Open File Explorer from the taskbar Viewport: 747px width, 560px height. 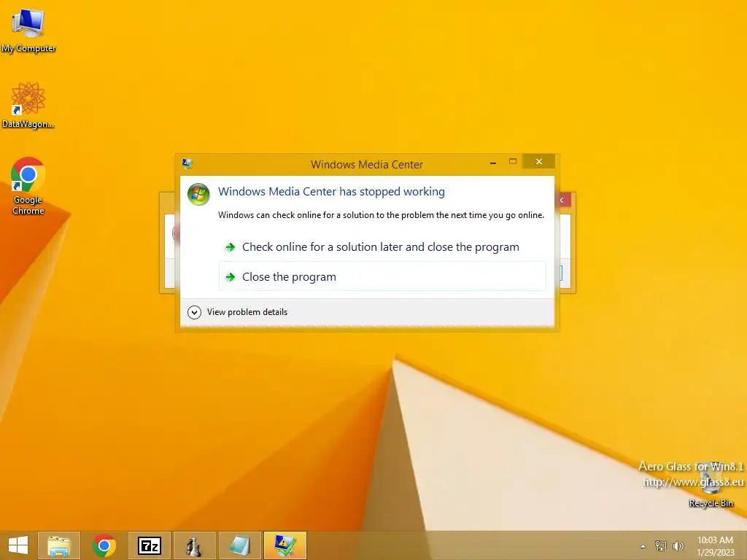point(59,545)
